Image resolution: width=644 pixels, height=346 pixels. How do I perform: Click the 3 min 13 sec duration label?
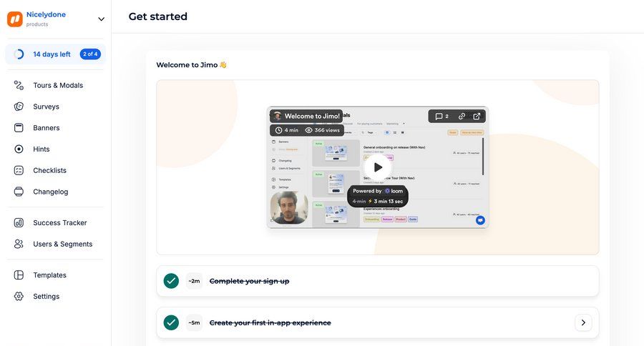click(388, 202)
